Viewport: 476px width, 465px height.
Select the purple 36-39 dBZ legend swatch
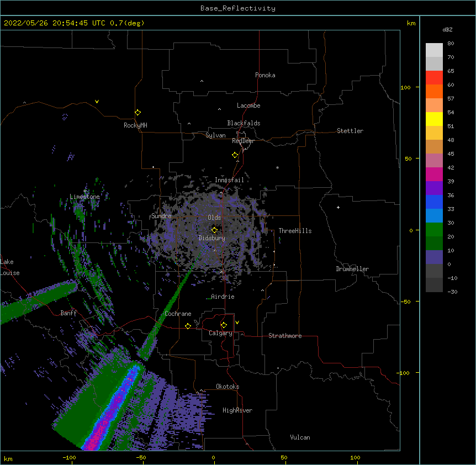(434, 188)
